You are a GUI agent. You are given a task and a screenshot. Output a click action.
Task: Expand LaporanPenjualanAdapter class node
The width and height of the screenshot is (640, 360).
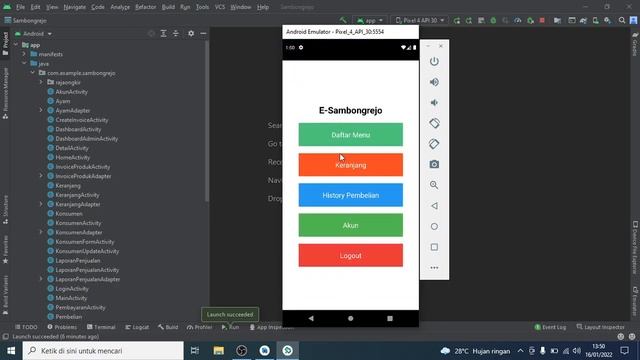click(x=41, y=279)
